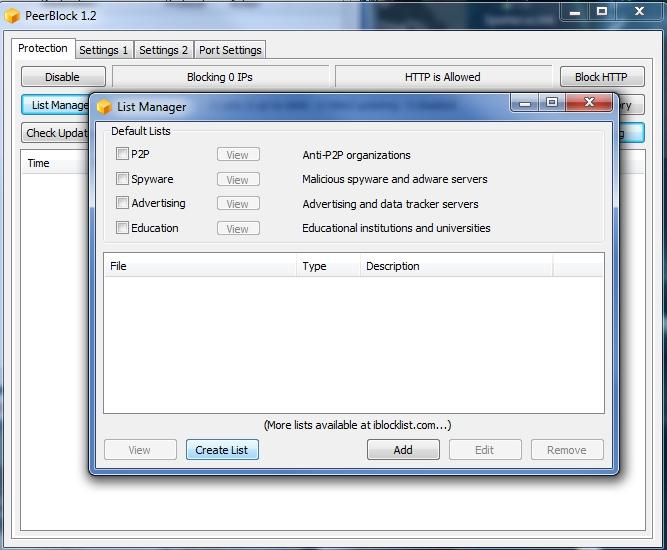
Task: Minimize the List Manager dialog
Action: [x=525, y=102]
